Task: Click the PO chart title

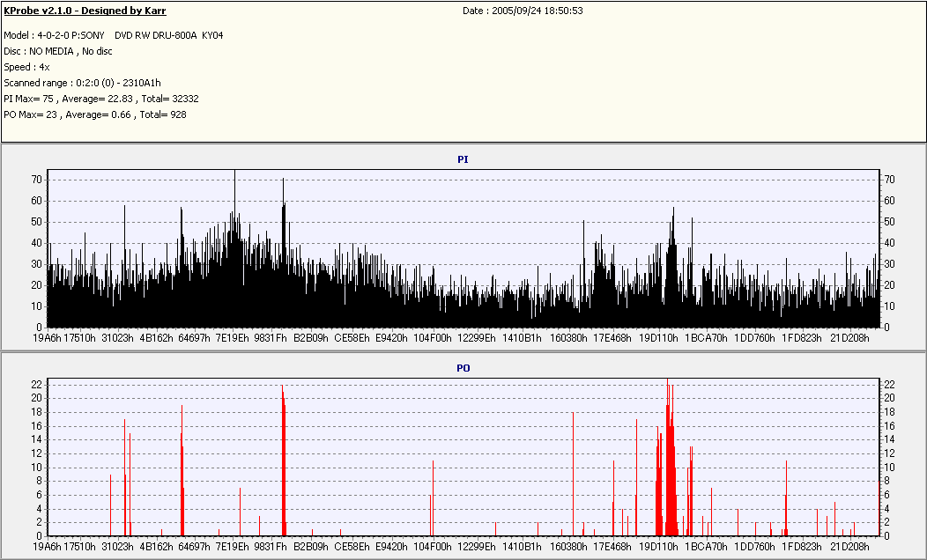Action: [x=463, y=368]
